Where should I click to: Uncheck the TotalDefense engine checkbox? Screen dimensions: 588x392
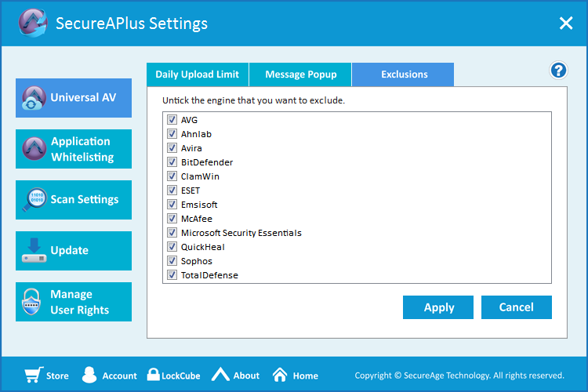172,275
